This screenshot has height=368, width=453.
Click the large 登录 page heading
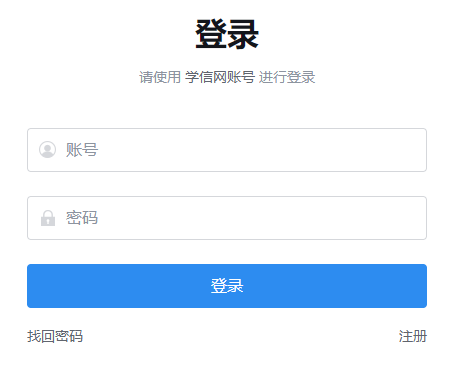coord(227,34)
